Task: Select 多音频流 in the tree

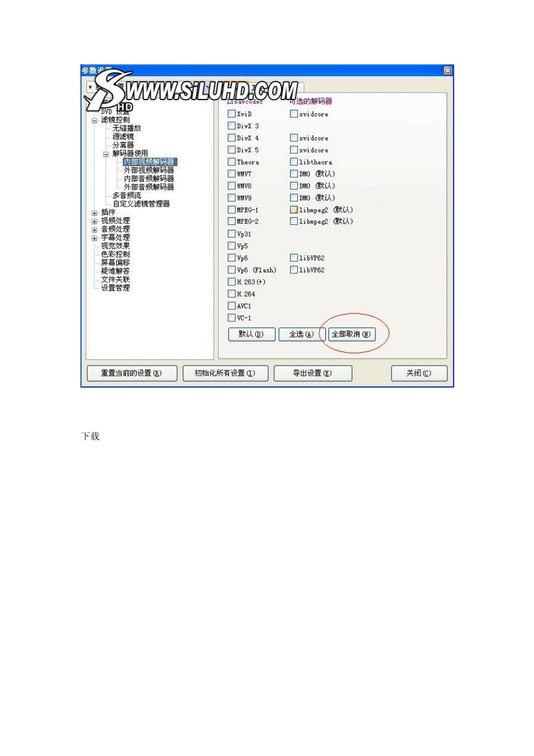Action: click(x=126, y=195)
